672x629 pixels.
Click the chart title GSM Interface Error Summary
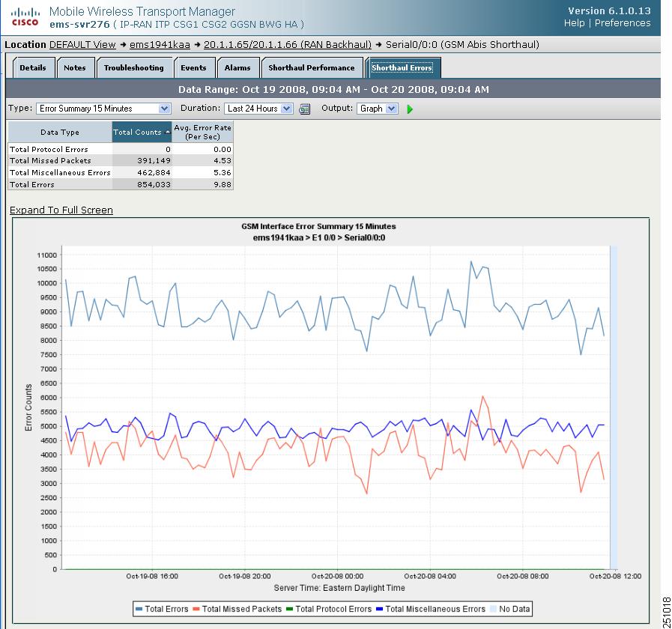pos(318,226)
